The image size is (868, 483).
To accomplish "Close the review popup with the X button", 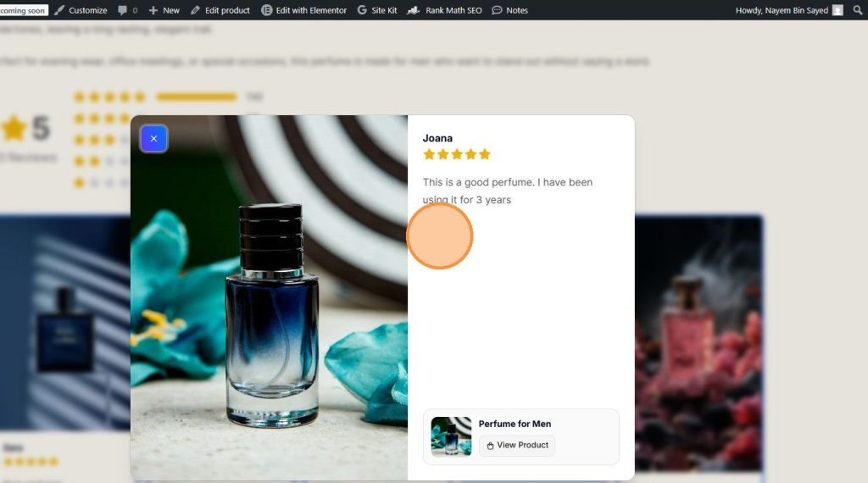I will 153,138.
